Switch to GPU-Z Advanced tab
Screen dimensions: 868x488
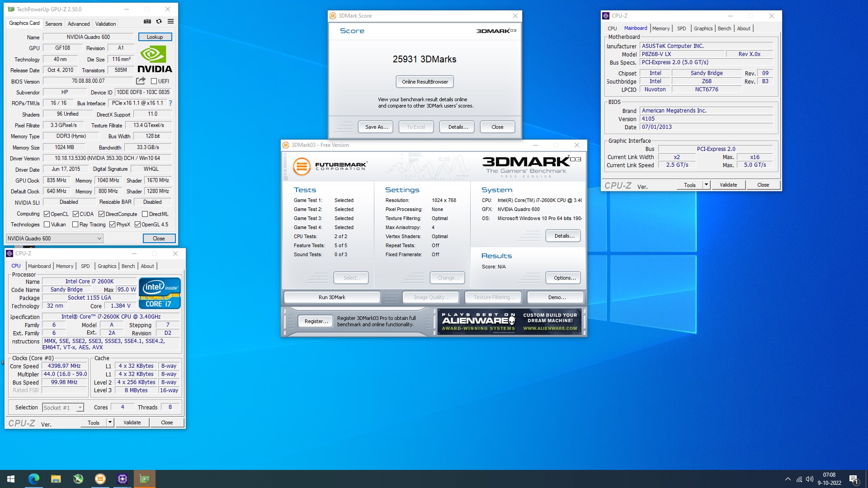click(x=79, y=24)
